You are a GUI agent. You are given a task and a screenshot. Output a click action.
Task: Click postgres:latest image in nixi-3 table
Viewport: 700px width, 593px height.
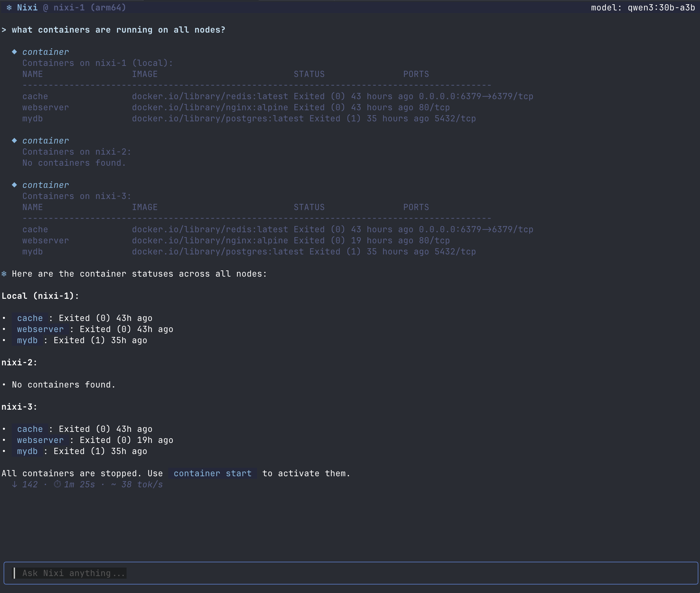pyautogui.click(x=218, y=251)
